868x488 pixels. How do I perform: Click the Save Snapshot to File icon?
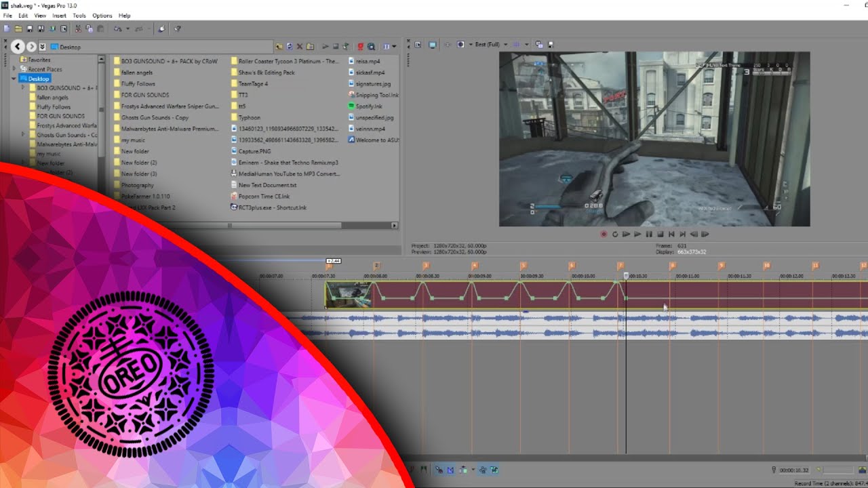[x=551, y=45]
